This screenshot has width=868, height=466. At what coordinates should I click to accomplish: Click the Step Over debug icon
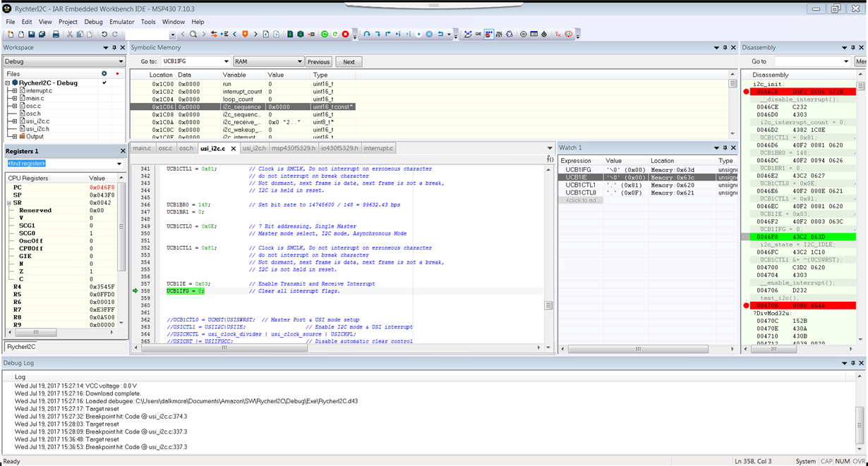coord(367,34)
